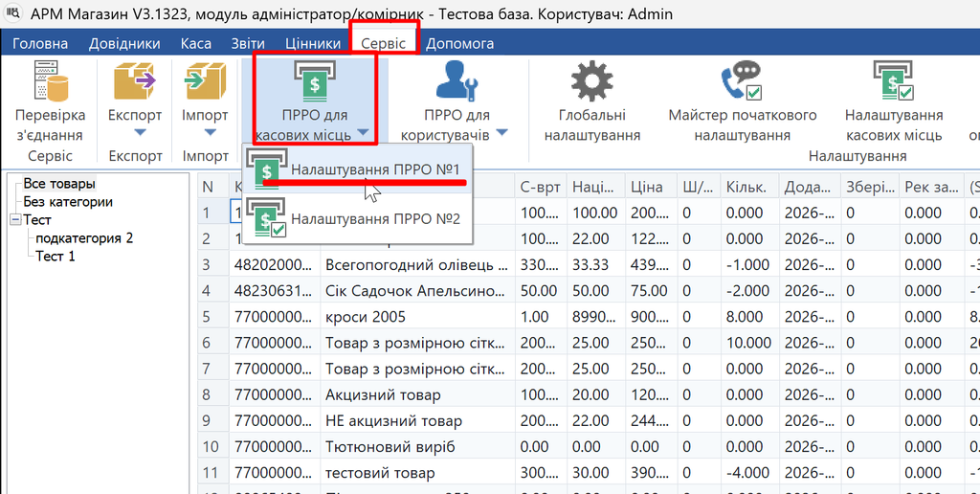Image resolution: width=980 pixels, height=494 pixels.
Task: Click the icon beside Налаштування ПРРО №2
Action: coord(268,217)
